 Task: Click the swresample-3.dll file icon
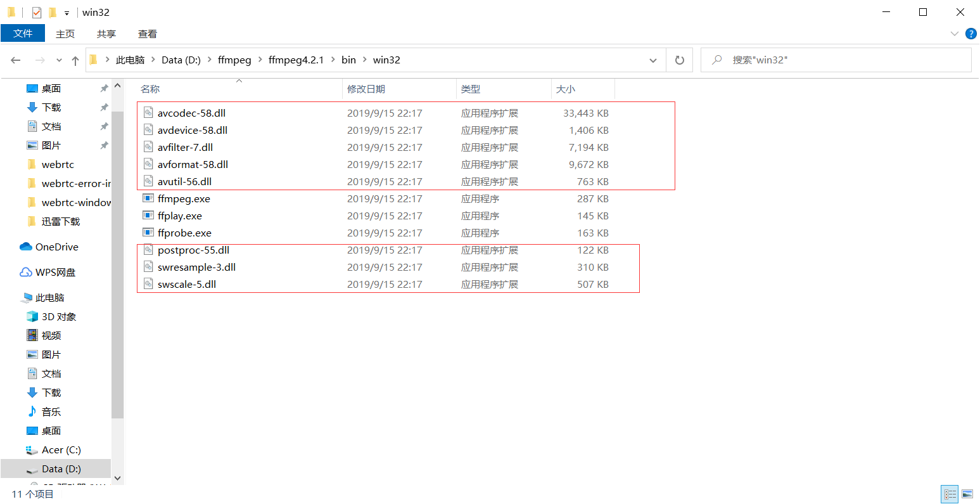click(148, 267)
